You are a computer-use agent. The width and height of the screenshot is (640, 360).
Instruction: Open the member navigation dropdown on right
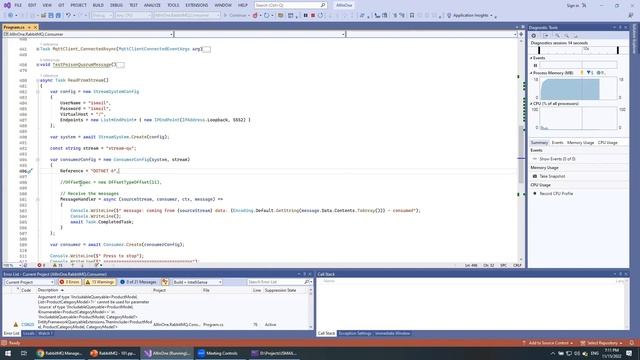tap(432, 34)
